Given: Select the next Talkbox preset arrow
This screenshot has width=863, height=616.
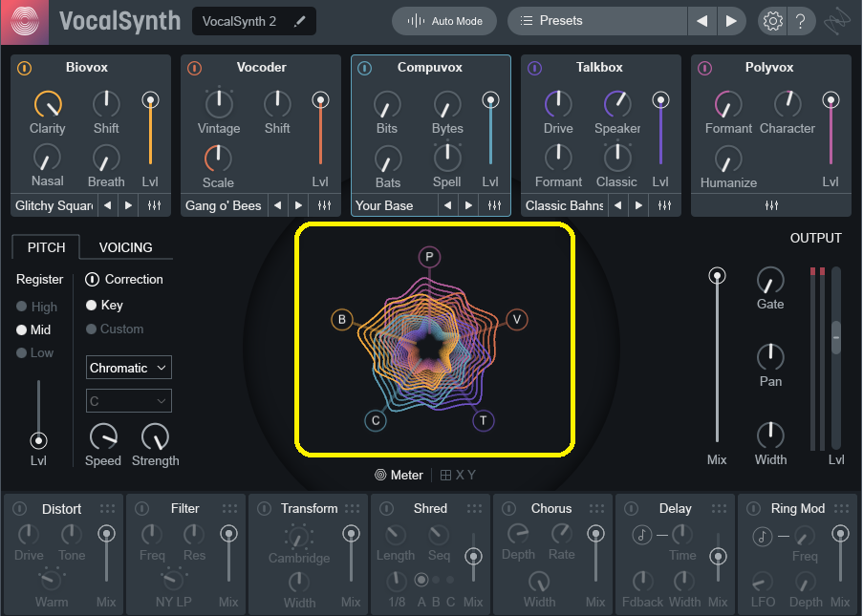Looking at the screenshot, I should point(638,205).
